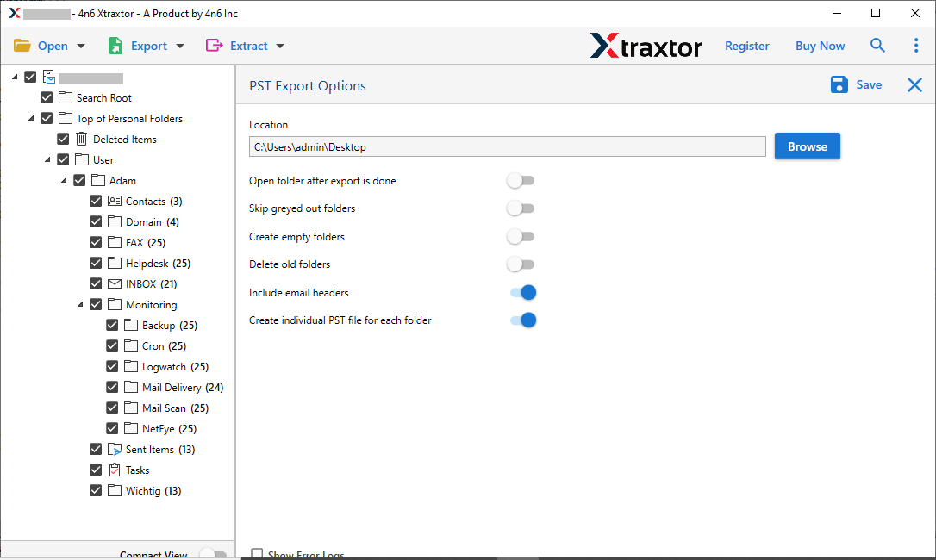The width and height of the screenshot is (936, 560).
Task: Click the Save text button
Action: pyautogui.click(x=869, y=84)
